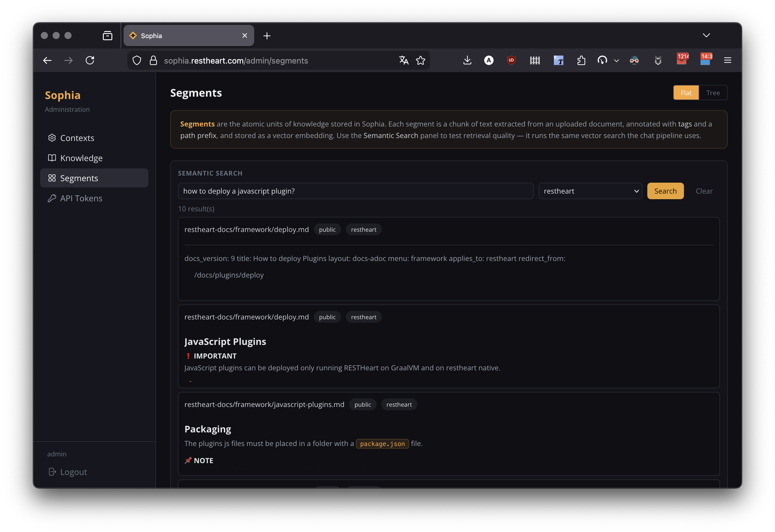
Task: Open the browser extensions puzzle icon
Action: click(581, 60)
